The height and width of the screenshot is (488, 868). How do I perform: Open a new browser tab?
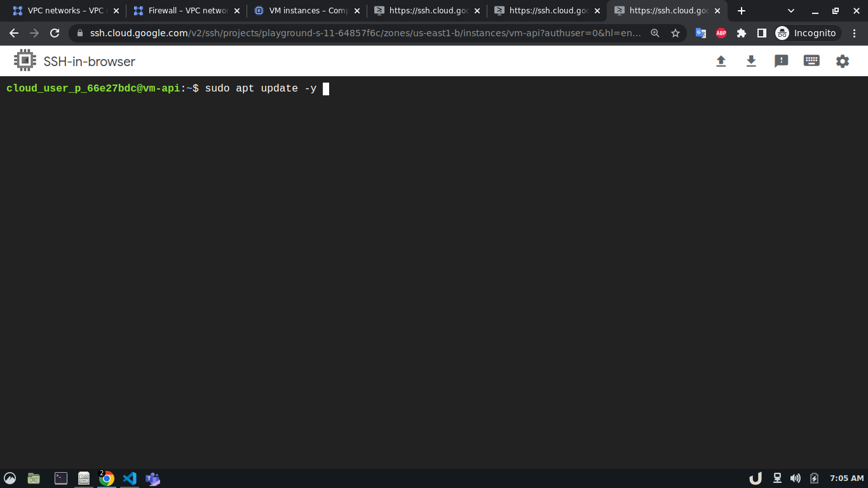pyautogui.click(x=742, y=11)
